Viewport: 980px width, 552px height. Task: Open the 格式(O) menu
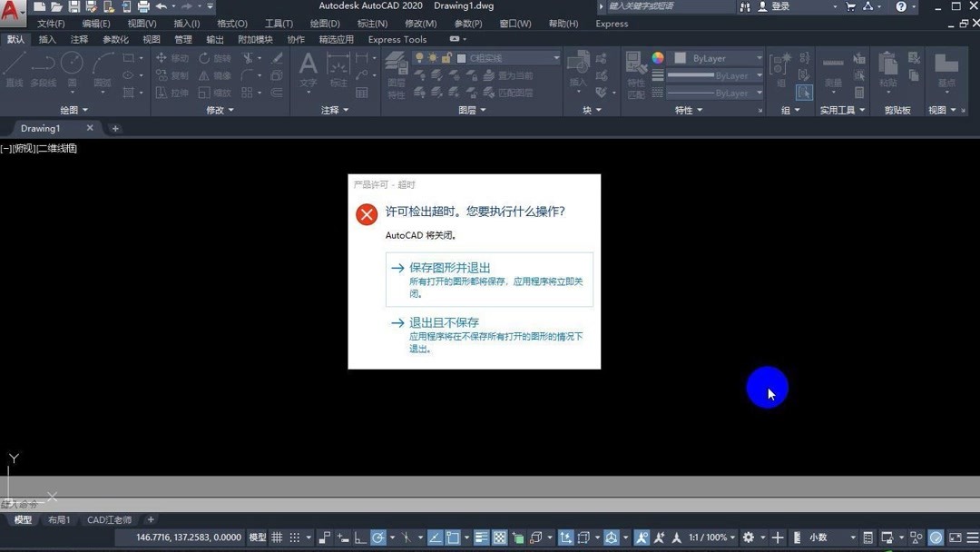pyautogui.click(x=232, y=24)
